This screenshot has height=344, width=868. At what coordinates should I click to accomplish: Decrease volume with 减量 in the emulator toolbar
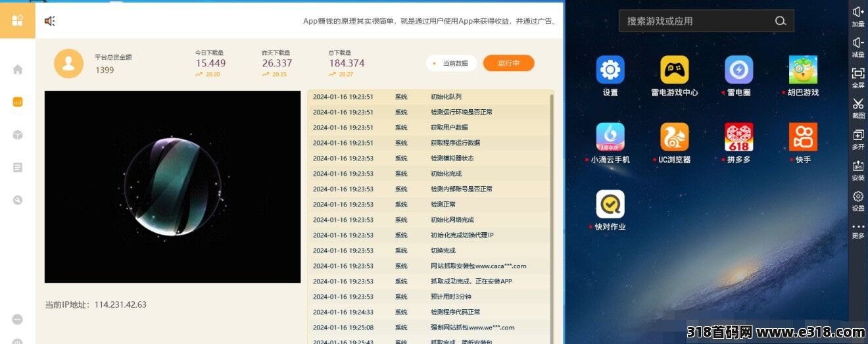coord(858,47)
